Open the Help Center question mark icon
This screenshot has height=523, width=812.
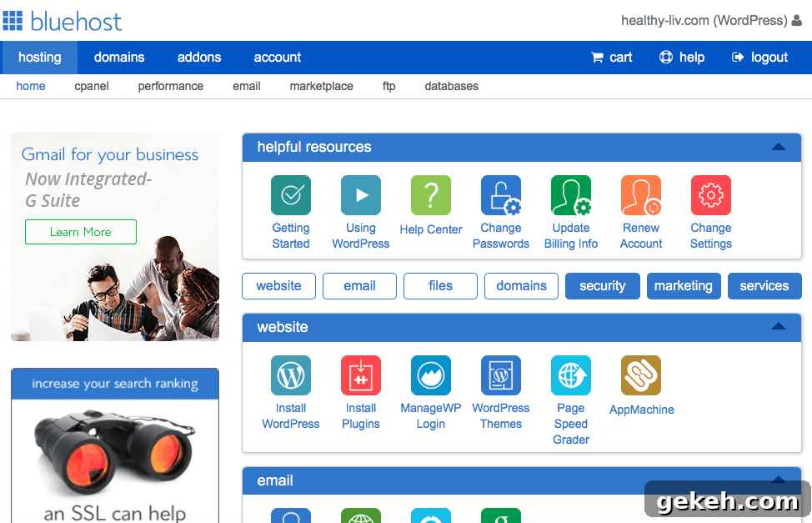tap(431, 195)
